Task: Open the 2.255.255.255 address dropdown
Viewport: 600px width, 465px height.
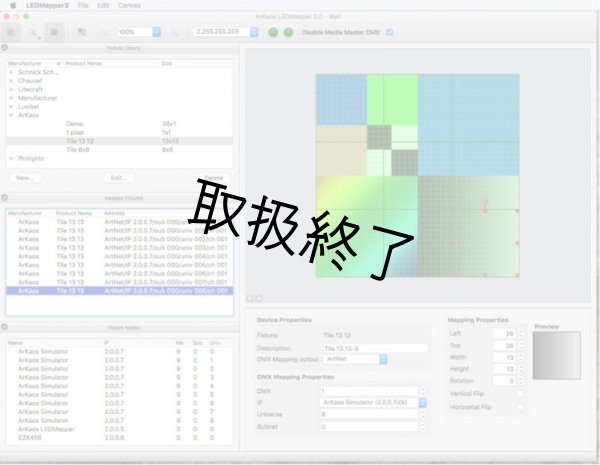Action: 254,32
